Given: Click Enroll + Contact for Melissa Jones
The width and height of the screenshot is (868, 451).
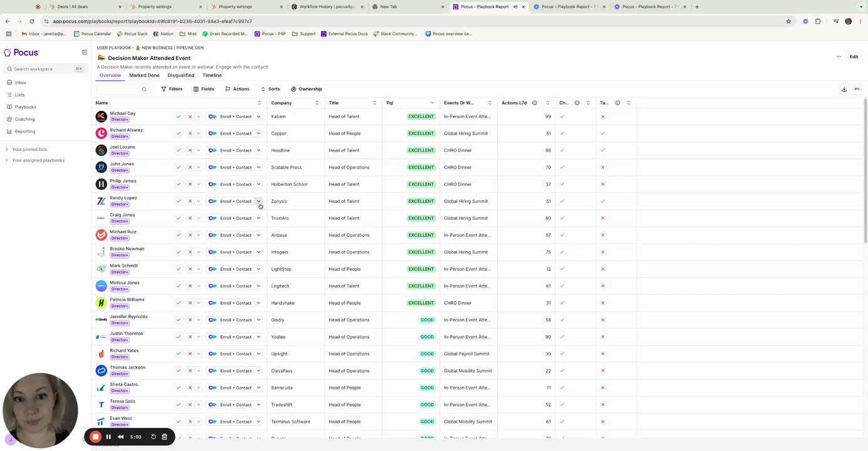Looking at the screenshot, I should (230, 286).
